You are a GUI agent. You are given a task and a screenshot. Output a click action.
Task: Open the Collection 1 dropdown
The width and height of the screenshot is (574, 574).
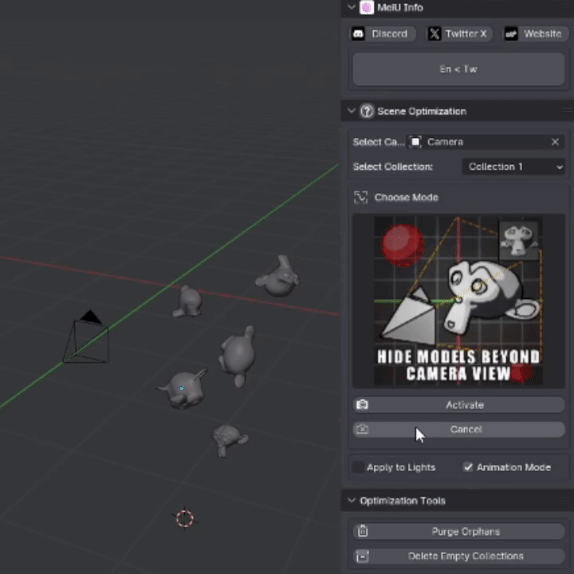[x=514, y=167]
